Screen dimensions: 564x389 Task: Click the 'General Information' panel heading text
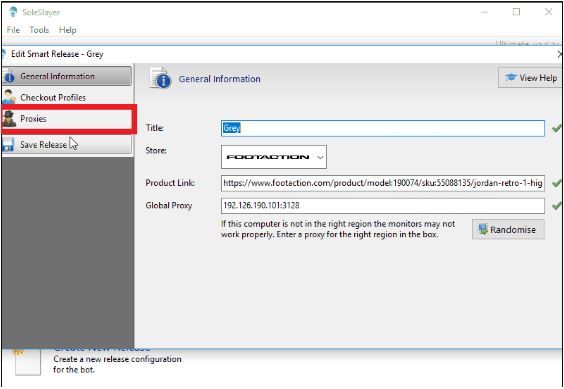point(219,79)
